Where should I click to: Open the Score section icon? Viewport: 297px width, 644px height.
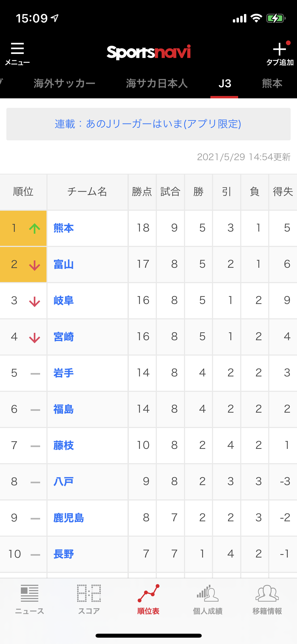[x=89, y=593]
